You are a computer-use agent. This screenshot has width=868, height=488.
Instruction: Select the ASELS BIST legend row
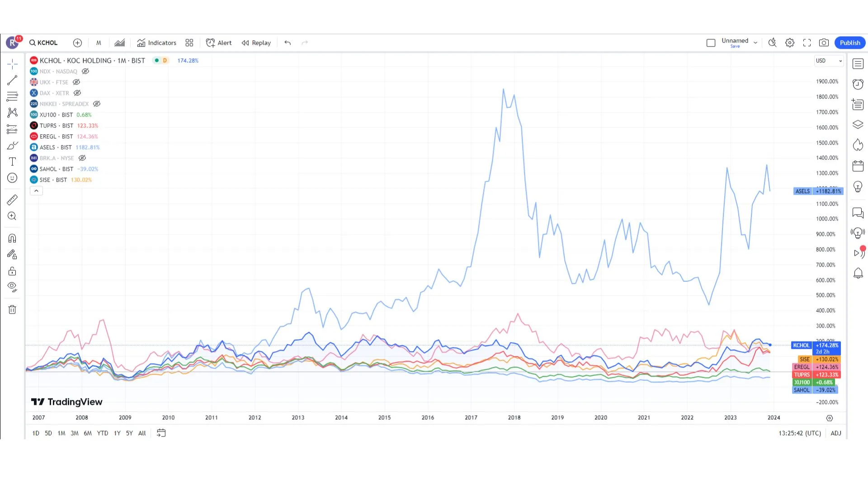click(x=65, y=147)
